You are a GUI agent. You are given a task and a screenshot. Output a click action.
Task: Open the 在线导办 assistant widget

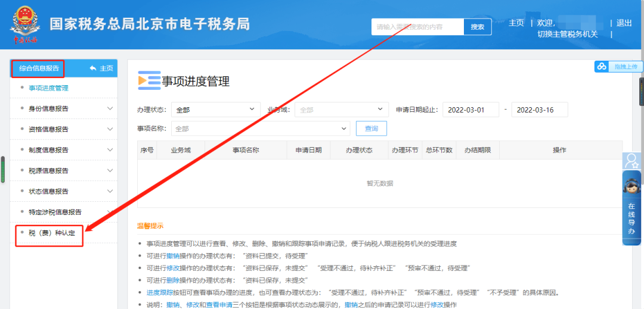point(631,208)
